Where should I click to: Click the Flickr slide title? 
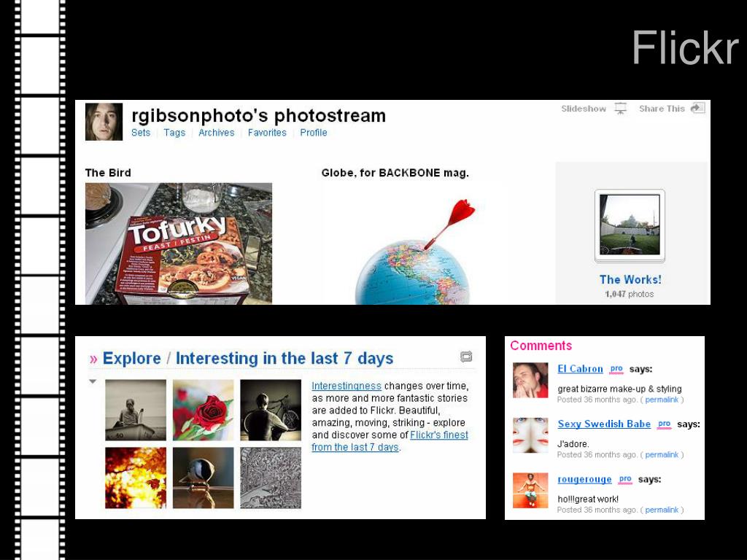click(x=685, y=47)
